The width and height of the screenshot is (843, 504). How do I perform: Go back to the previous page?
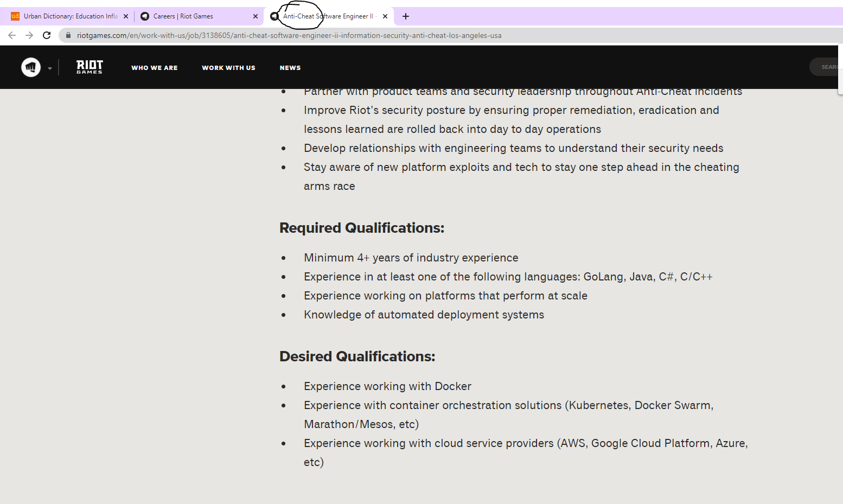click(x=12, y=35)
